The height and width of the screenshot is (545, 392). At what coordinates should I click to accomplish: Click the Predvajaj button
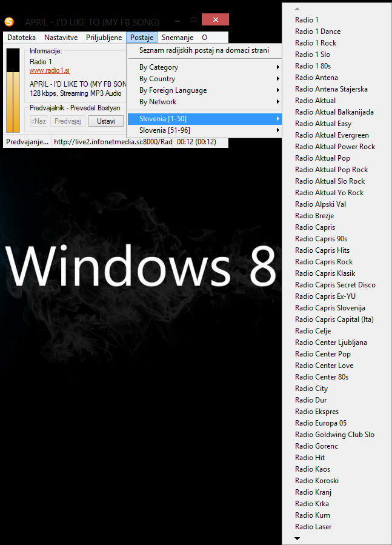68,121
